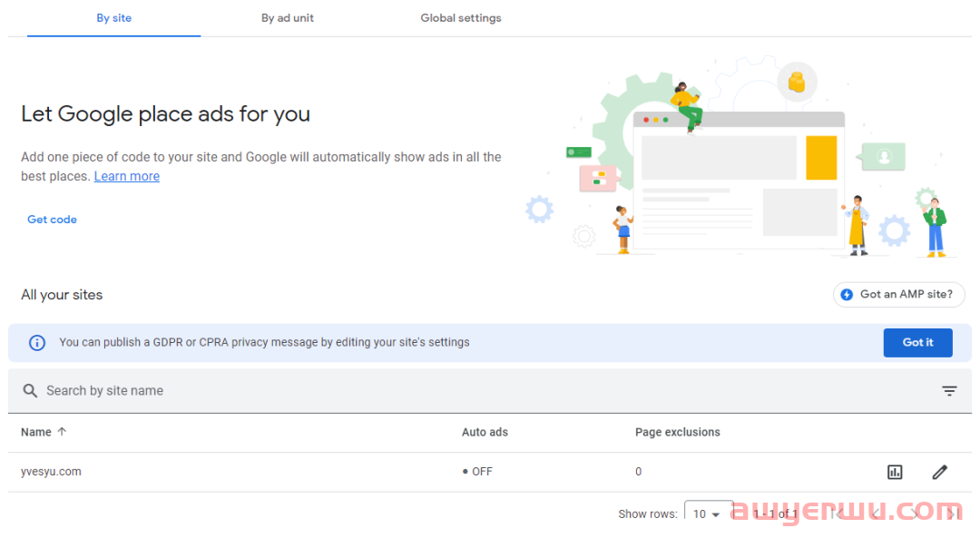Screen dimensions: 980x538
Task: Click the pencil edit icon for yvesyu.com
Action: [939, 472]
